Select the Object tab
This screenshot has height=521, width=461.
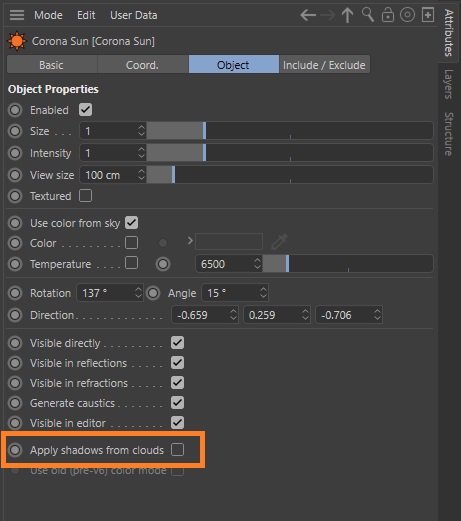click(234, 65)
